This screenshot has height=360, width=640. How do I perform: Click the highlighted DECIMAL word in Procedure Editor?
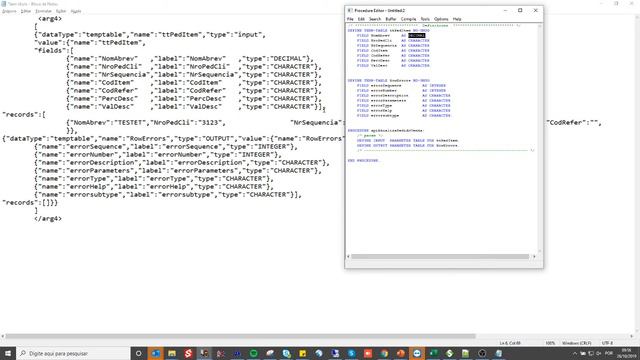pos(417,36)
